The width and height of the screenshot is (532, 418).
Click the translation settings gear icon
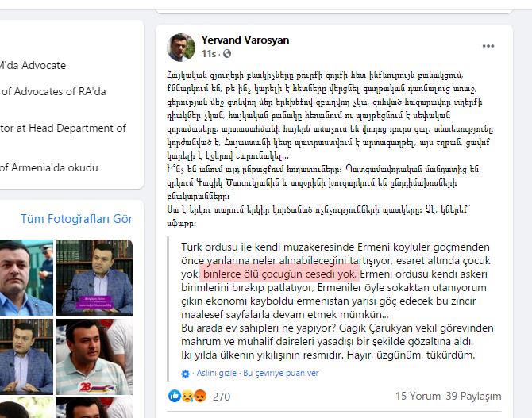pos(185,374)
